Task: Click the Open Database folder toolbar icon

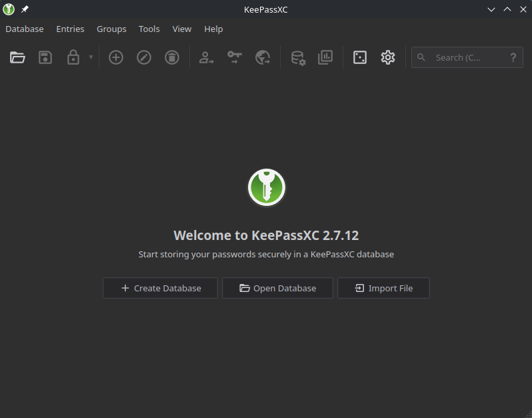Action: [x=17, y=57]
